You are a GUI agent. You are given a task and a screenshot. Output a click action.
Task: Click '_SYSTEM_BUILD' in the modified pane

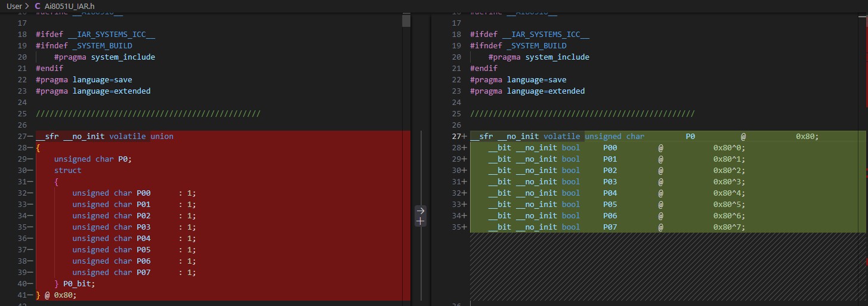pyautogui.click(x=537, y=46)
